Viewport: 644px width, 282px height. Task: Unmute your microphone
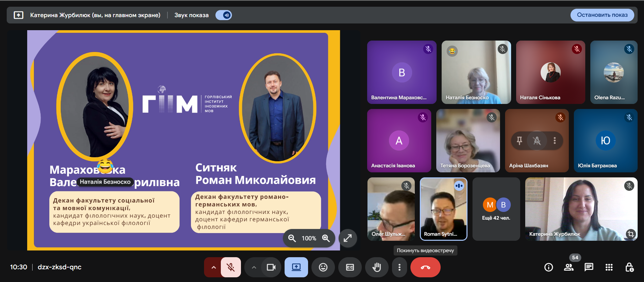coord(231,267)
